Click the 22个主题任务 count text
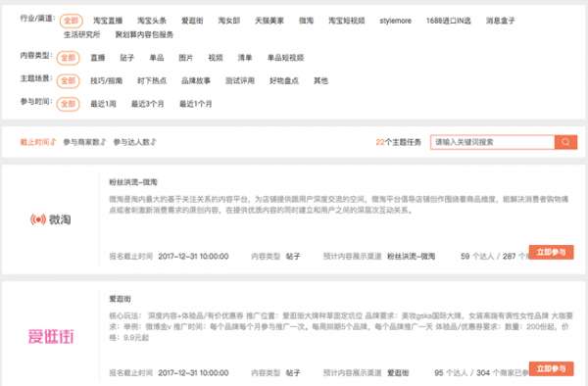588x386 pixels. coord(398,142)
